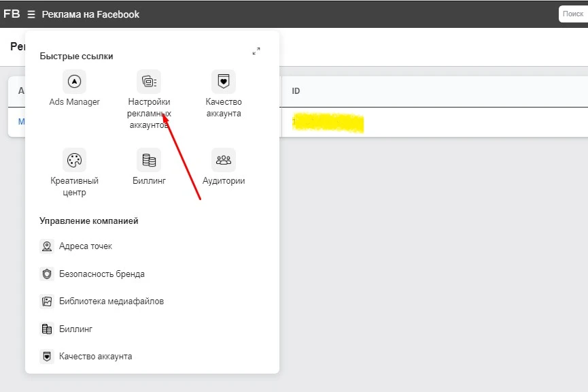Open the Качество аккаунта shield shortcut
This screenshot has height=392, width=588.
pyautogui.click(x=224, y=81)
